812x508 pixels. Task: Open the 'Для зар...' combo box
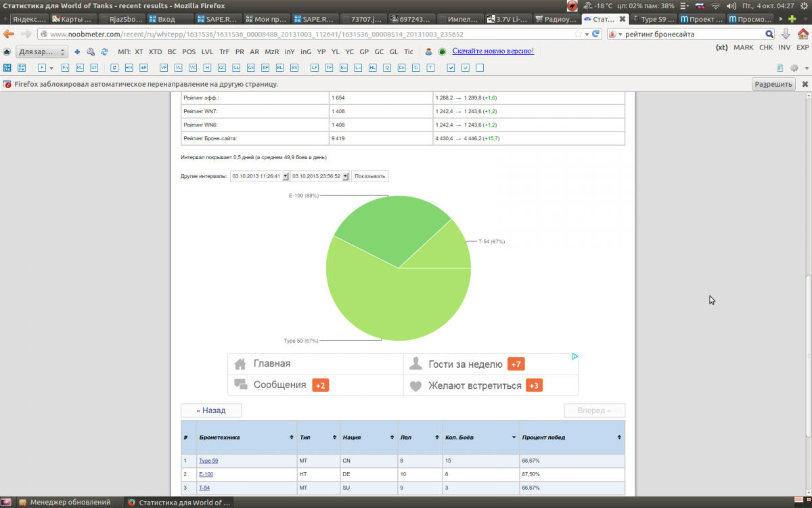42,51
